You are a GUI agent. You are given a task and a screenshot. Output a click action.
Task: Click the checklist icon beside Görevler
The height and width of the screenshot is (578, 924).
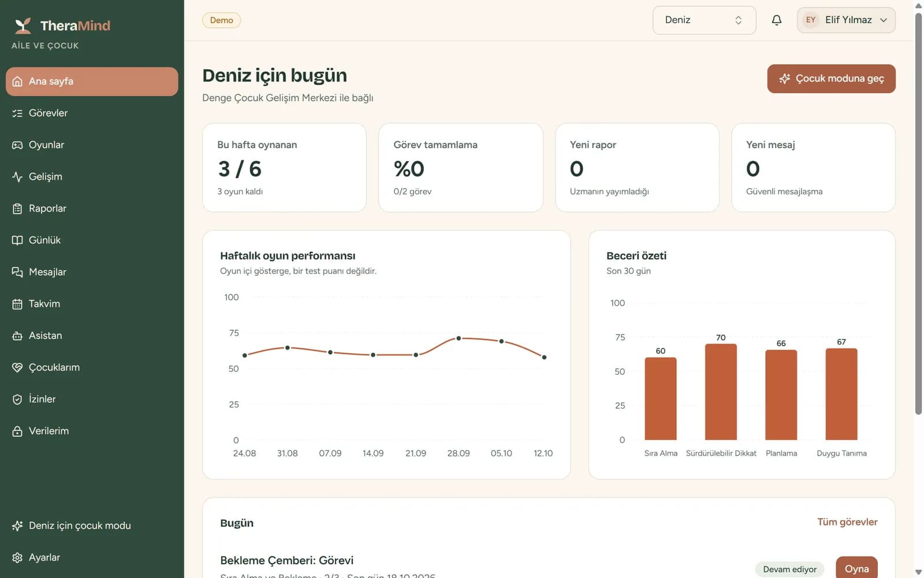click(17, 113)
